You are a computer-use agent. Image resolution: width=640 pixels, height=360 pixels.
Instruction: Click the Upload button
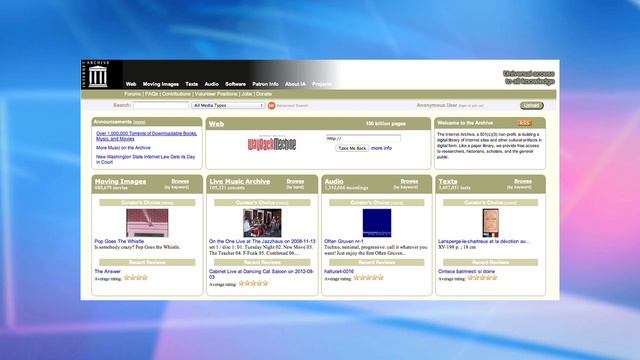(531, 105)
